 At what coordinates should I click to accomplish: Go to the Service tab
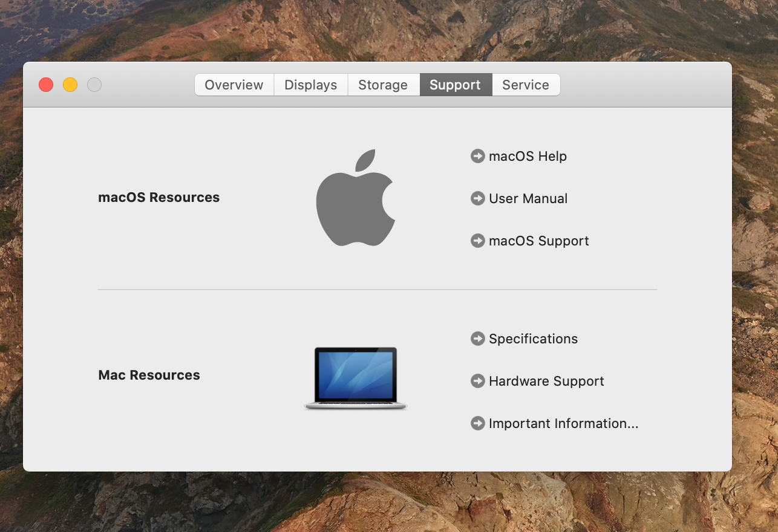pyautogui.click(x=526, y=85)
